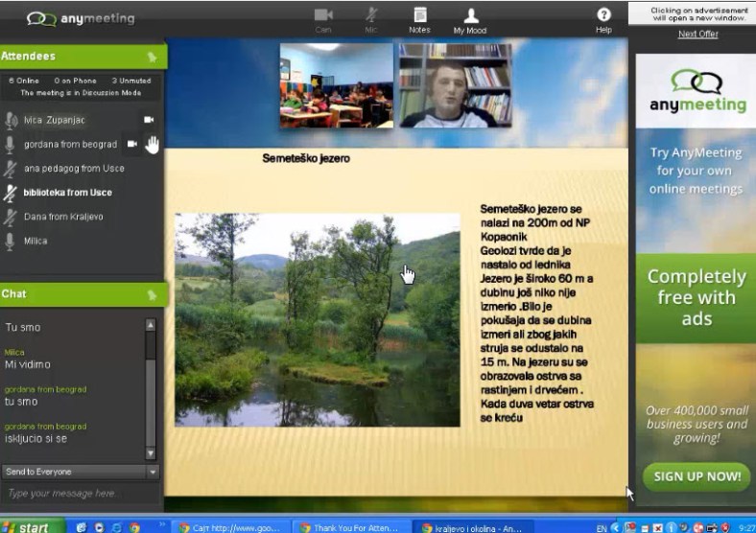756x533 pixels.
Task: Unmute the mic of biblioteka from Usce
Action: pyautogui.click(x=12, y=193)
